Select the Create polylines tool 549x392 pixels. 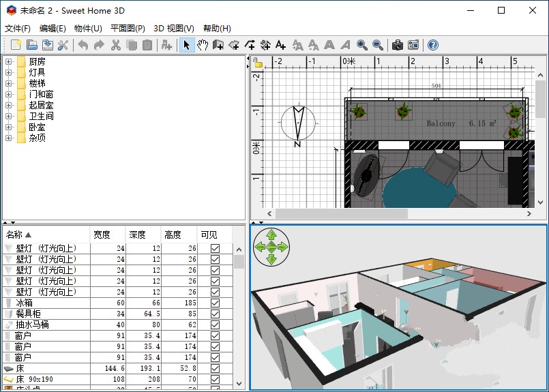[250, 45]
